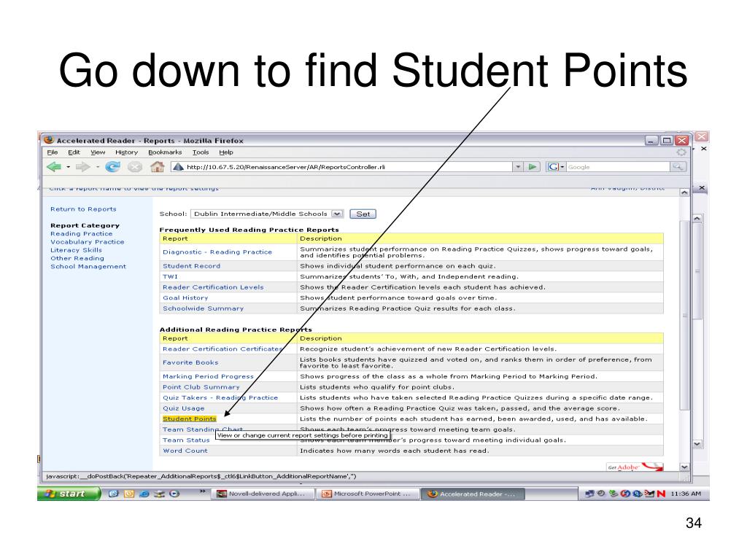This screenshot has width=747, height=560.
Task: Reload the page with the refresh icon
Action: [x=112, y=167]
